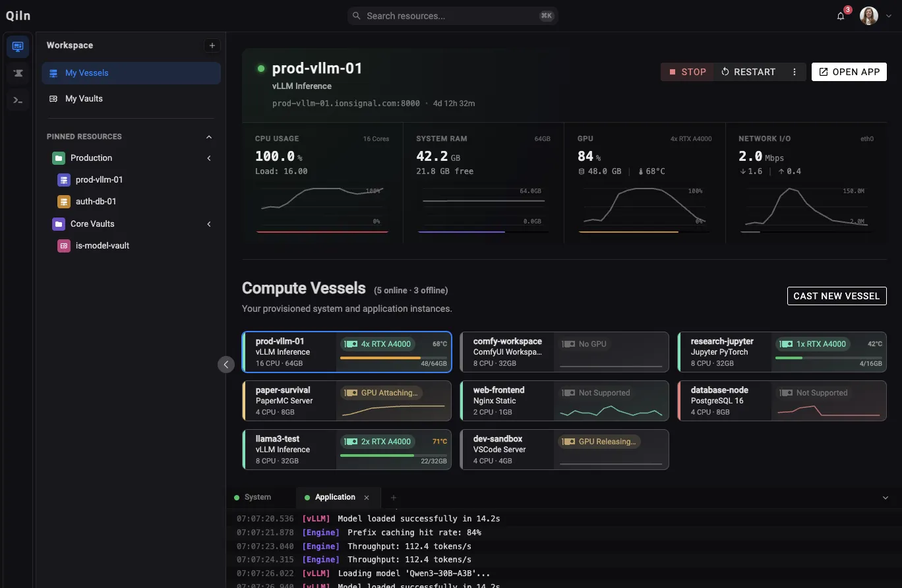Open the llama3-test vessel

347,450
